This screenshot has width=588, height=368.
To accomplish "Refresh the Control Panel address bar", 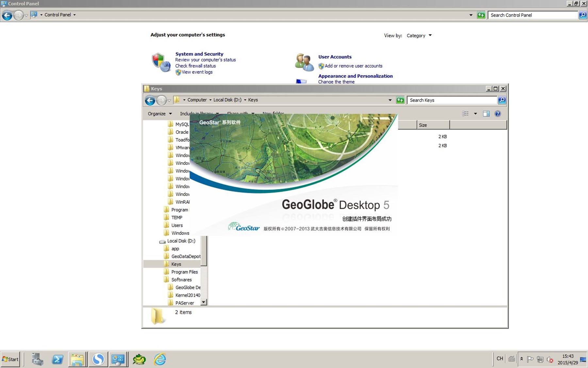I will 481,15.
